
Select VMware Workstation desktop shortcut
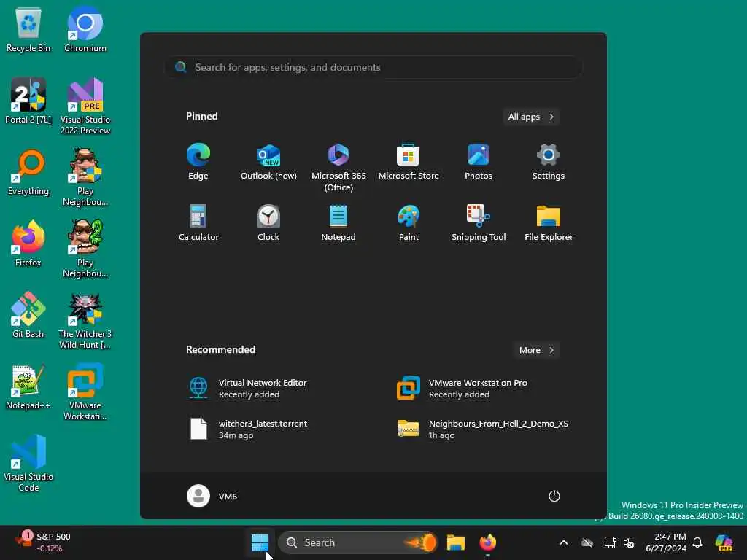pos(85,392)
